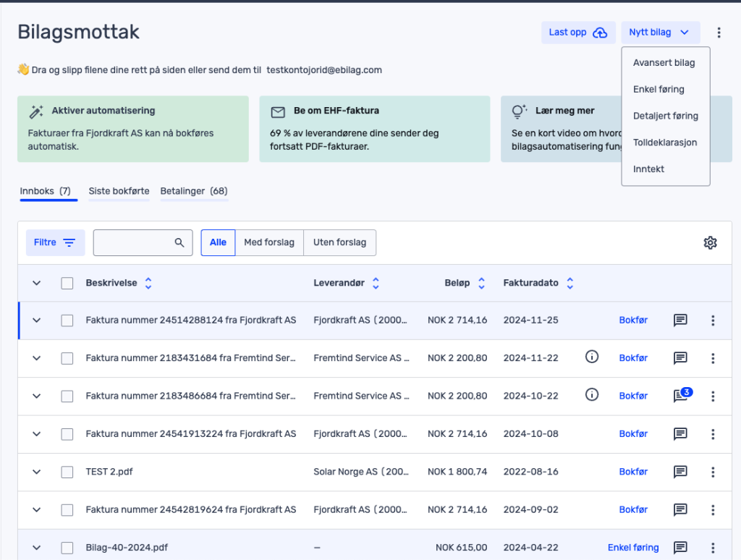This screenshot has height=560, width=741.
Task: Click info icon on invoice 2183486684 row
Action: pyautogui.click(x=592, y=394)
